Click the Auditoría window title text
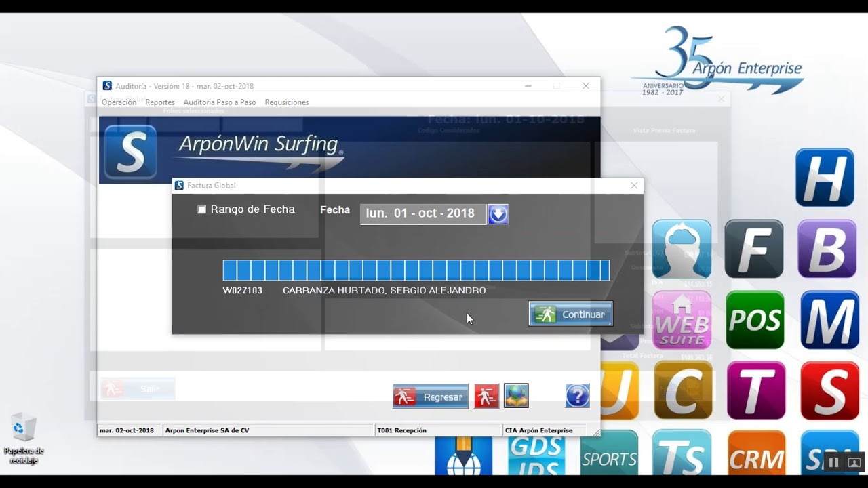The width and height of the screenshot is (868, 488). [184, 86]
